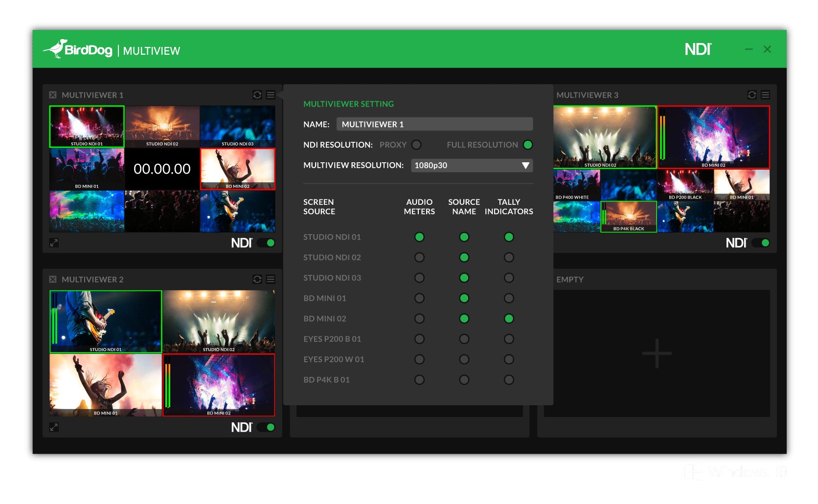Image resolution: width=818 pixels, height=504 pixels.
Task: Refresh Multiviewer 3 sources
Action: 752,95
